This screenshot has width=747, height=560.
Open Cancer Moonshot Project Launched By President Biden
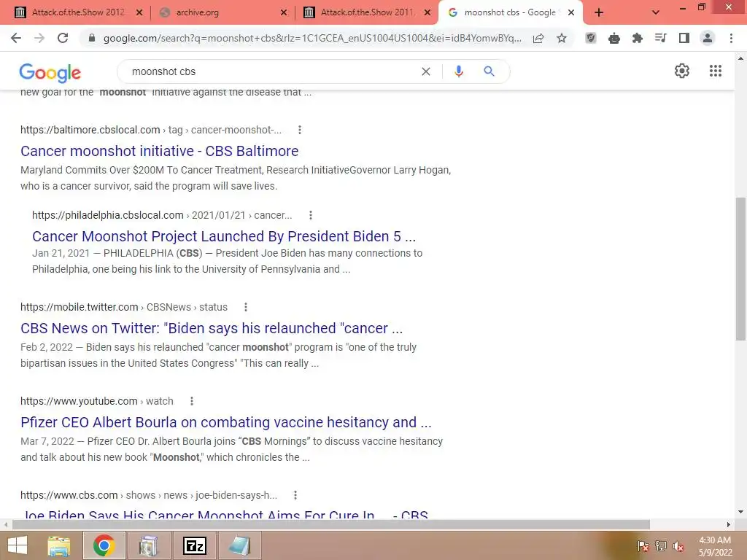click(x=224, y=236)
